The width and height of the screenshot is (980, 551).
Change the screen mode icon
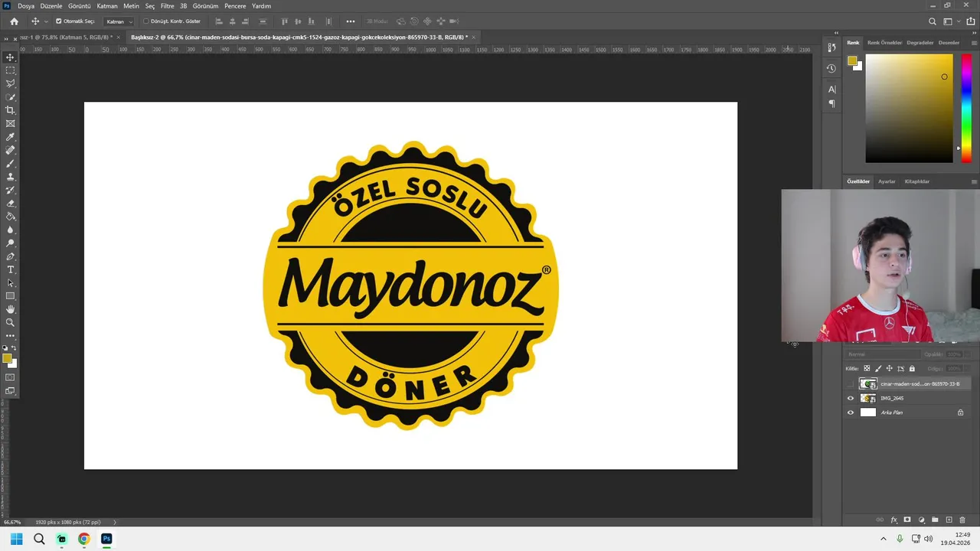(x=10, y=391)
